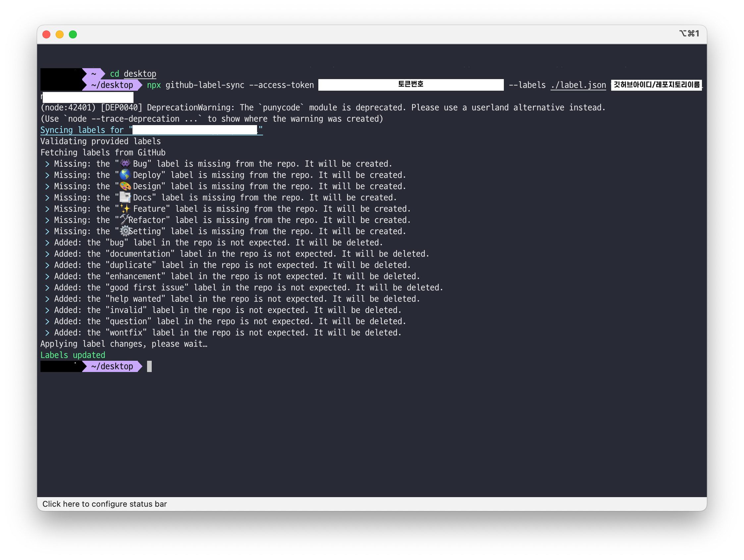
Task: Click the page emoji before Docs
Action: tap(125, 197)
